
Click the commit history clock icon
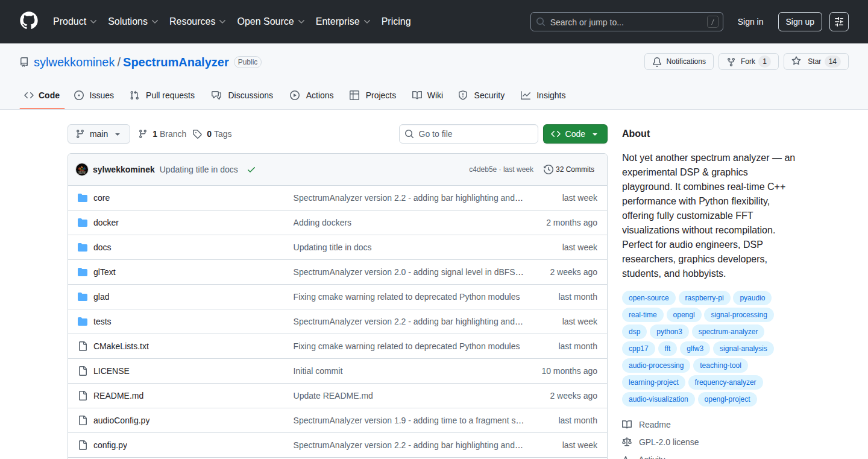tap(548, 169)
